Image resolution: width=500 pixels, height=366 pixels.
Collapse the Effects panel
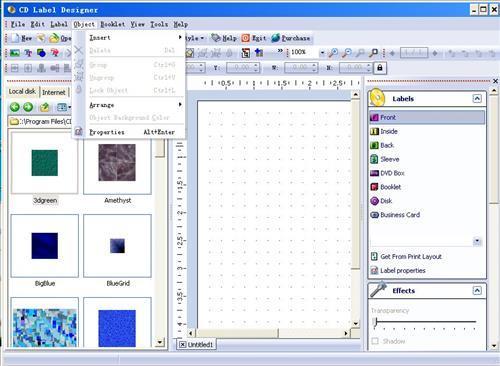(x=477, y=291)
